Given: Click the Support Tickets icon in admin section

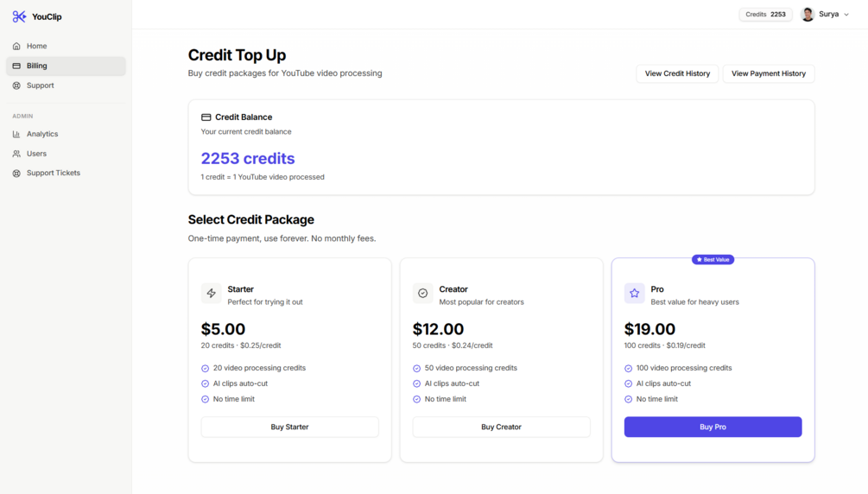Looking at the screenshot, I should (x=16, y=174).
